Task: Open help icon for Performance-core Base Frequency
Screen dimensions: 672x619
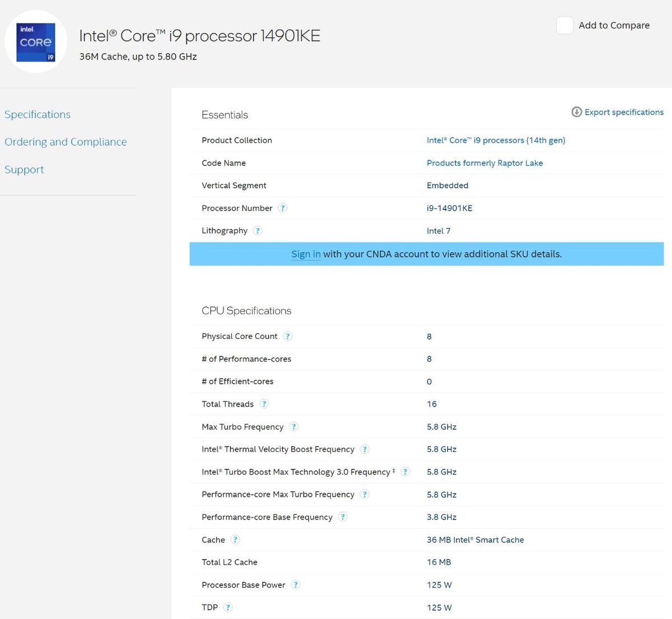Action: pos(343,517)
